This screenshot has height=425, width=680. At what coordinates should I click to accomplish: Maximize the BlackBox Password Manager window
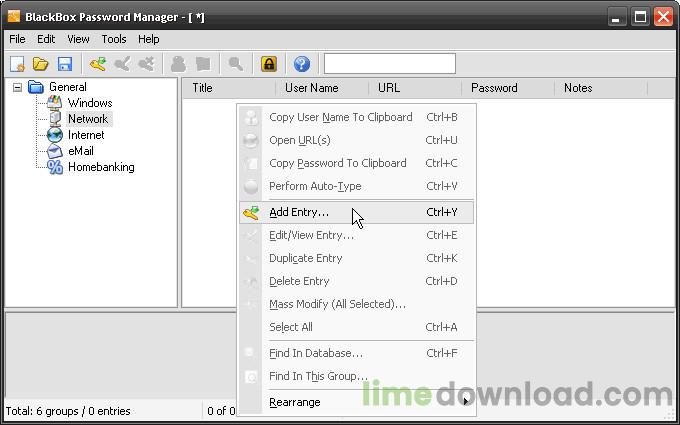640,17
